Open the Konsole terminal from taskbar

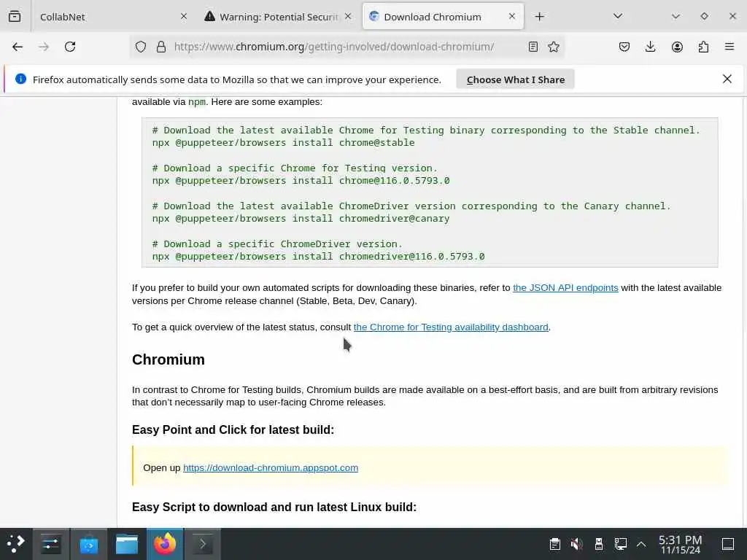pyautogui.click(x=203, y=544)
